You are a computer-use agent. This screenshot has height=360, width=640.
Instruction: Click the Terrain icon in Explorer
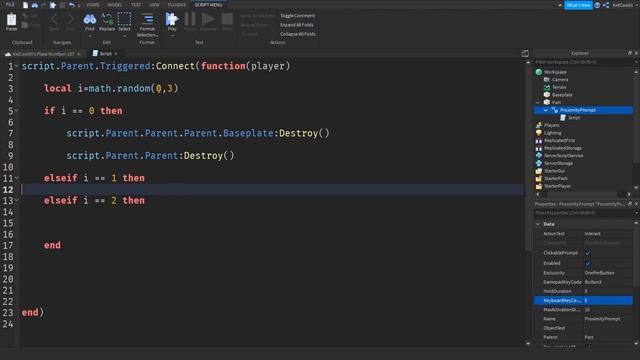click(547, 87)
